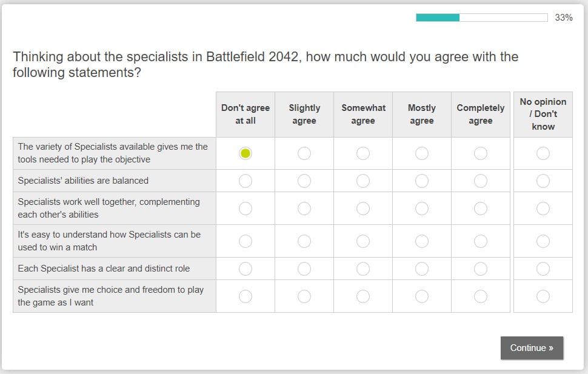Choose 'Completely agree' for clear and distinct role
This screenshot has width=588, height=374.
click(x=481, y=269)
